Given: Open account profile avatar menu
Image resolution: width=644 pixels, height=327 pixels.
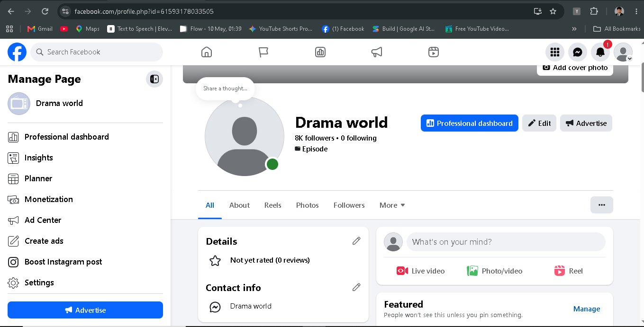Looking at the screenshot, I should click(623, 52).
